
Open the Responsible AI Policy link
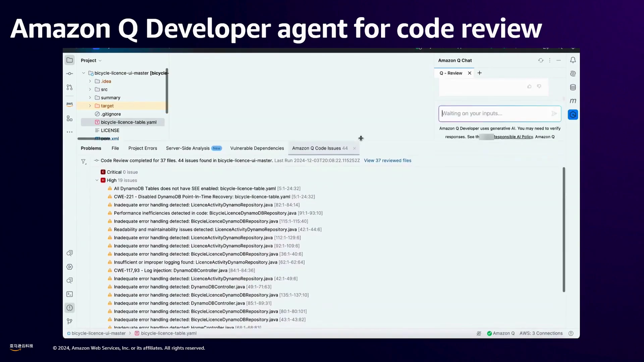[513, 137]
